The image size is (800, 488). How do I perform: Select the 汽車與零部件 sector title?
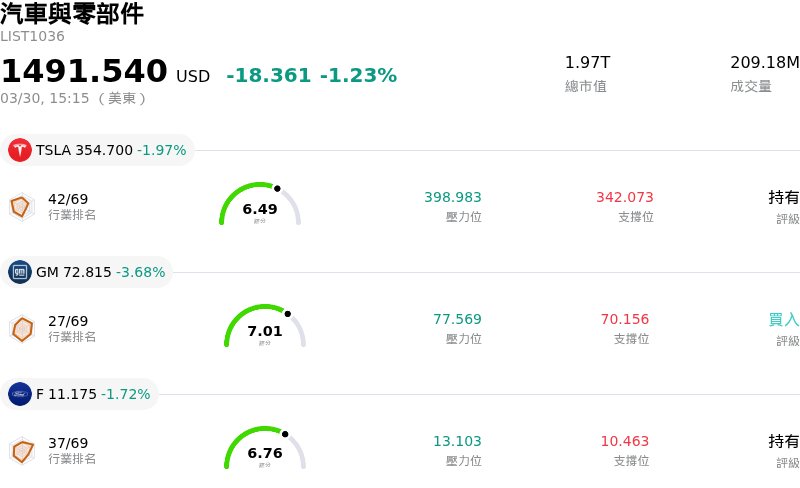pyautogui.click(x=72, y=14)
